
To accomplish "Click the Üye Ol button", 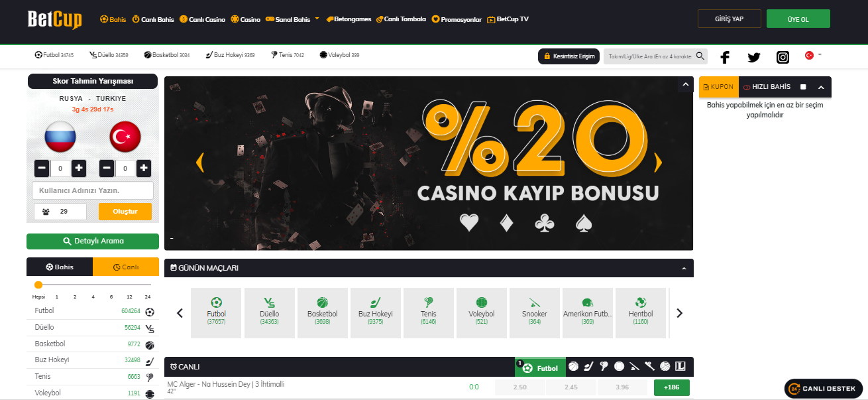I will (798, 19).
